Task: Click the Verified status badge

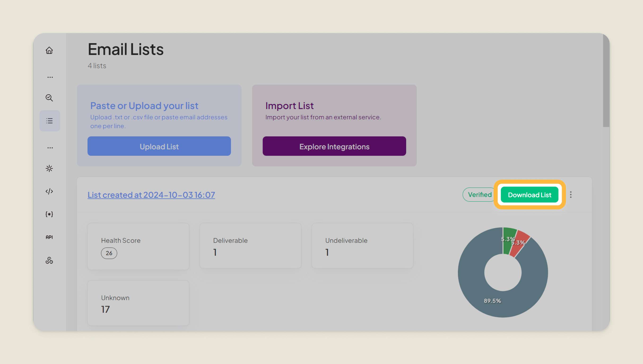Action: [x=479, y=195]
